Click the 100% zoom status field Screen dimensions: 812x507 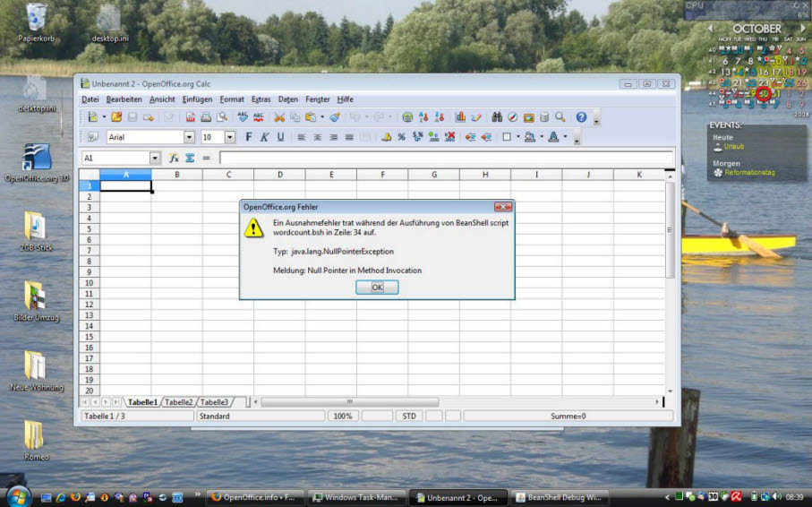click(342, 417)
